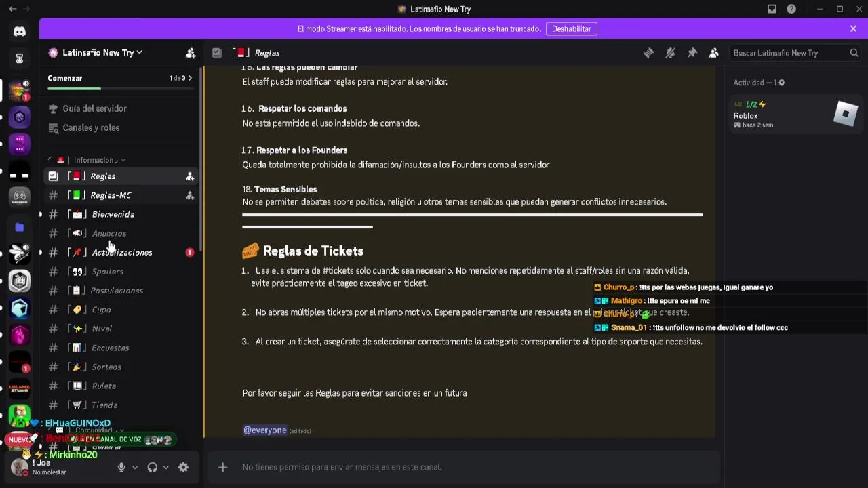
Task: Open the Cupo channel
Action: click(x=121, y=310)
